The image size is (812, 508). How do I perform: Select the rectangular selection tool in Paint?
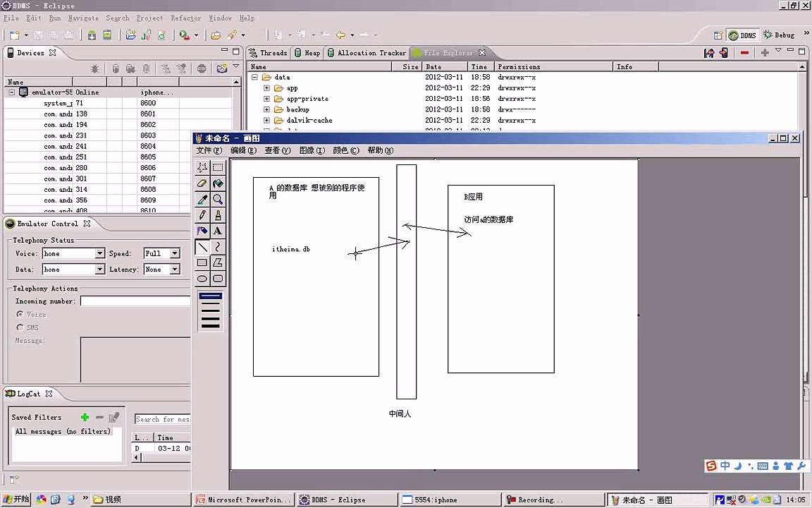click(x=218, y=167)
